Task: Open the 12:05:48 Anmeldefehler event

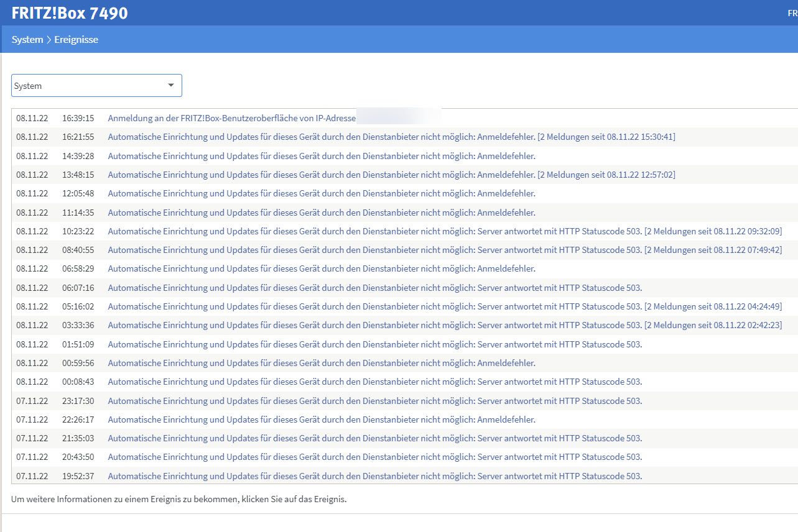Action: point(322,193)
